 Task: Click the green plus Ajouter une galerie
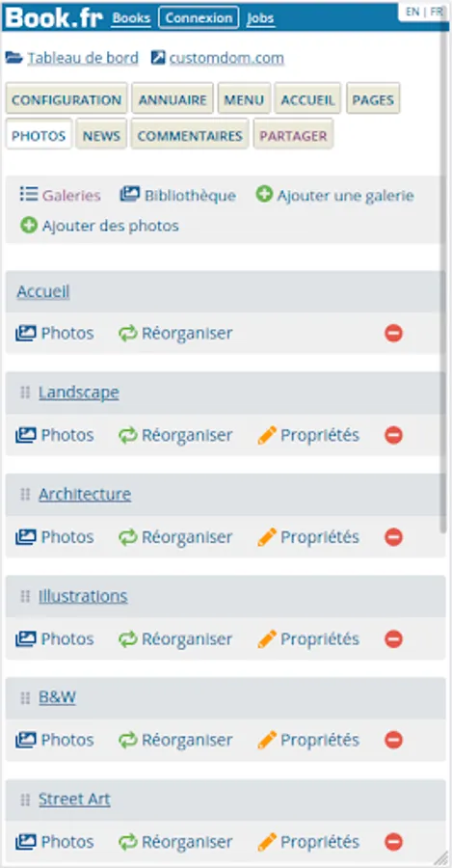pyautogui.click(x=264, y=194)
